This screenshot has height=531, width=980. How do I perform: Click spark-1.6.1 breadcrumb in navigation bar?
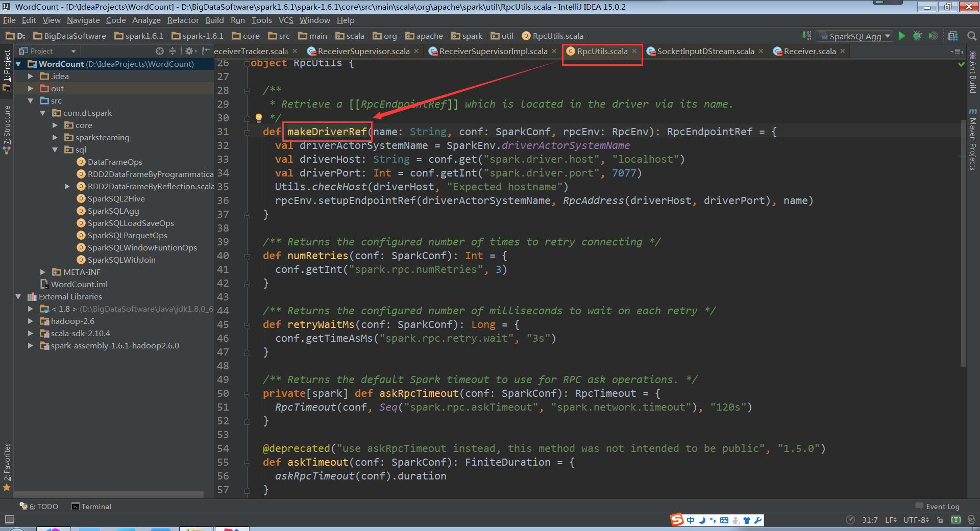(x=198, y=36)
